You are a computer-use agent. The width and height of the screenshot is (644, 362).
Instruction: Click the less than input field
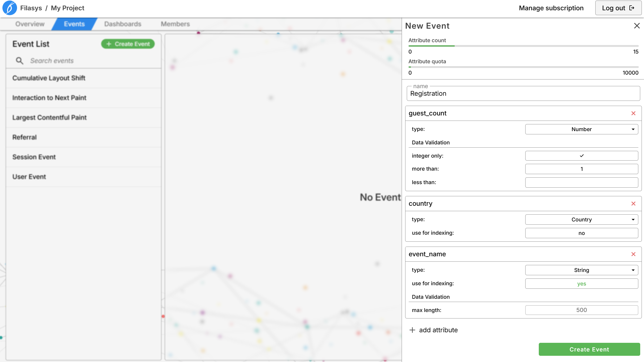point(582,182)
